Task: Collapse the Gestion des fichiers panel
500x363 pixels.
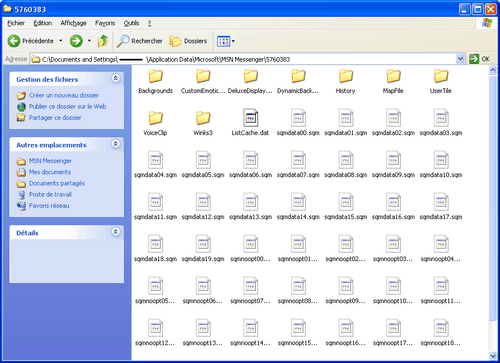Action: [116, 78]
